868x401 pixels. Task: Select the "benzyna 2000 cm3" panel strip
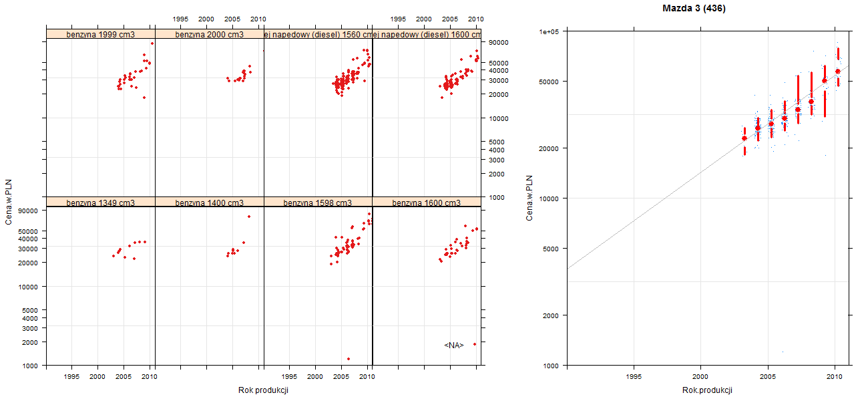pos(210,34)
